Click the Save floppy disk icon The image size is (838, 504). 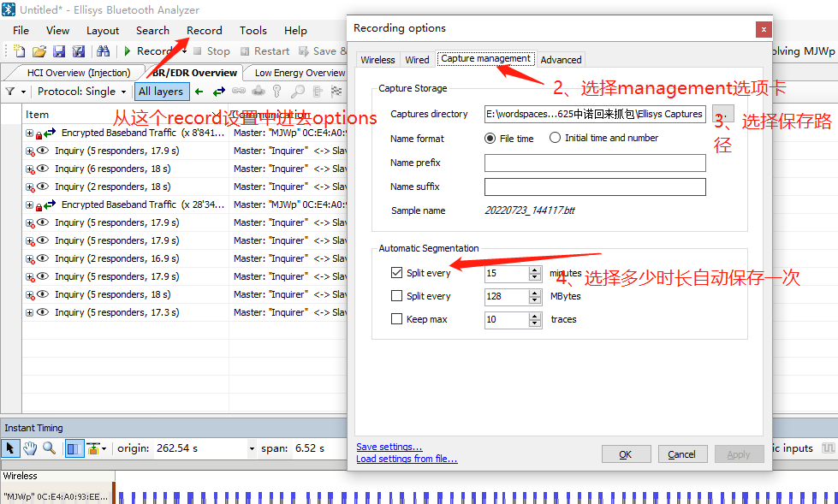click(x=59, y=50)
